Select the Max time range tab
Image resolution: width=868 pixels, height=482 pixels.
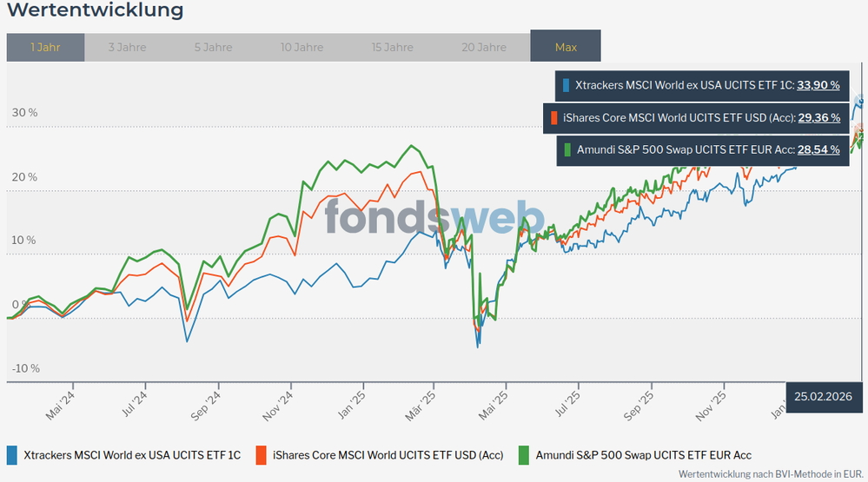point(566,46)
